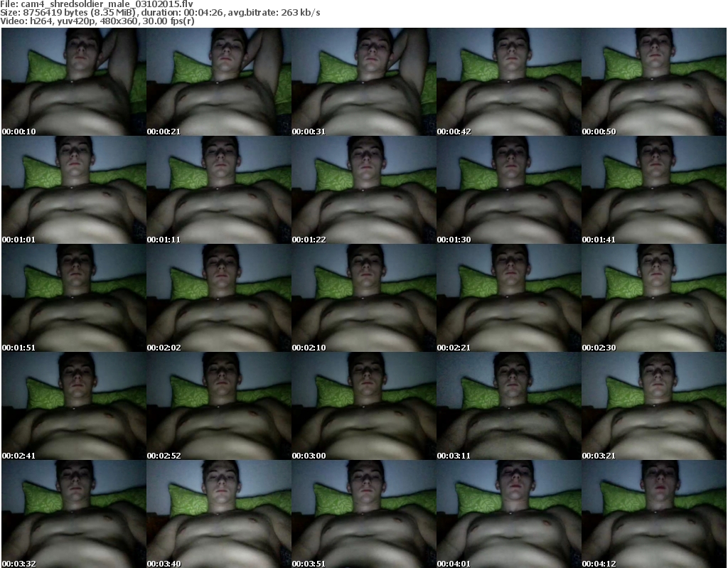Viewport: 728px width, 568px height.
Task: Select the thumbnail stamped 00:03:32
Action: (74, 514)
